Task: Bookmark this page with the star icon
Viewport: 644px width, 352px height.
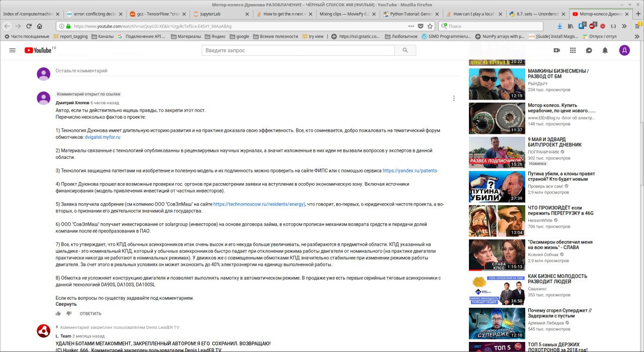Action: click(430, 26)
